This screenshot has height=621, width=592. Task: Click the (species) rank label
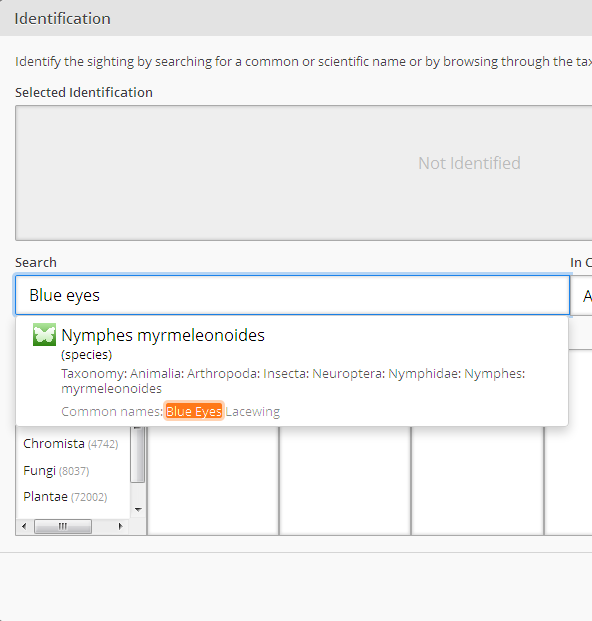[x=87, y=354]
